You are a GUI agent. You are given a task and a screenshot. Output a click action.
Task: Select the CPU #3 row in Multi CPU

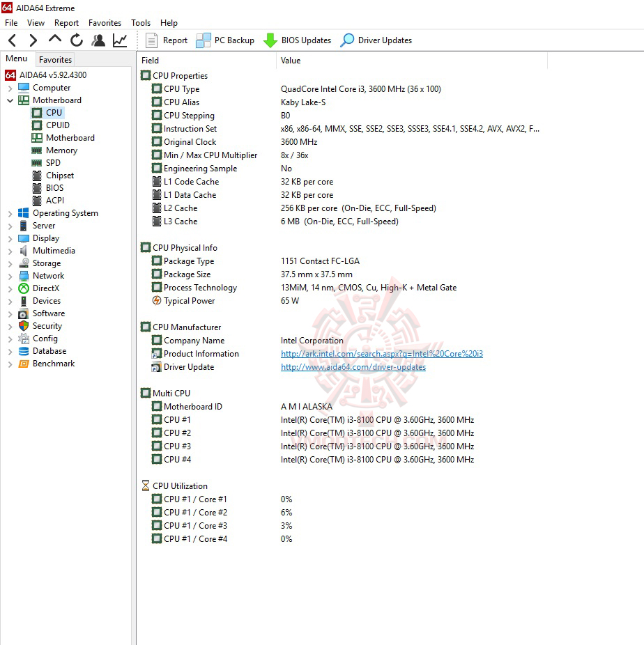[x=344, y=446]
